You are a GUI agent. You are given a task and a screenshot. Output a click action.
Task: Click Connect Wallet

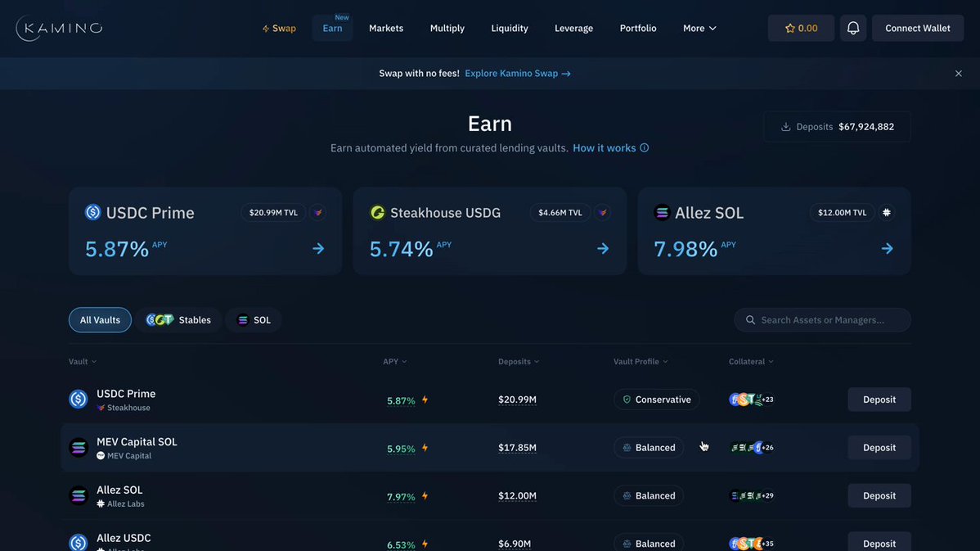pos(918,28)
